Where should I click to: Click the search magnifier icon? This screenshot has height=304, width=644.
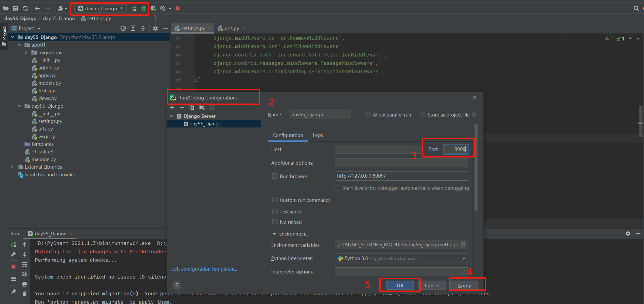pyautogui.click(x=636, y=8)
